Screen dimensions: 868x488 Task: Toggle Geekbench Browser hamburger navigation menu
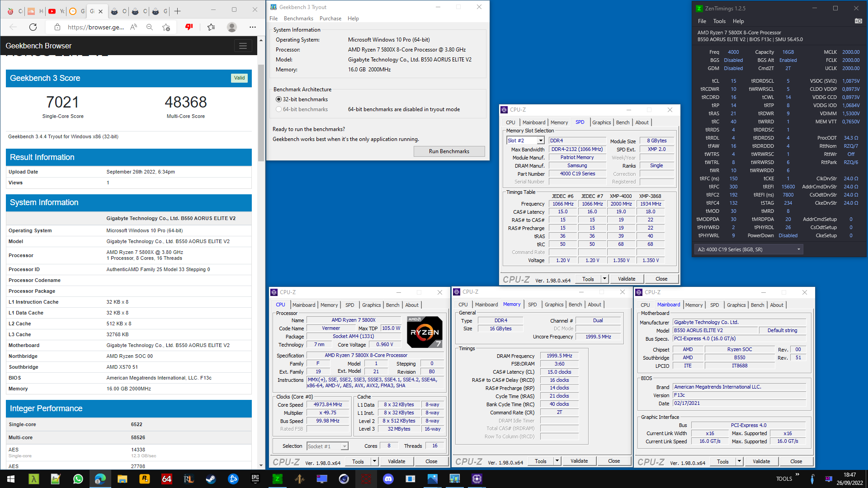pyautogui.click(x=243, y=46)
